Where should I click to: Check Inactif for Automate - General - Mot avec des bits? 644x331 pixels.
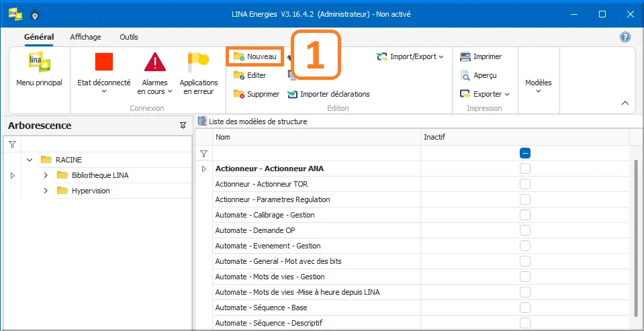pyautogui.click(x=525, y=261)
